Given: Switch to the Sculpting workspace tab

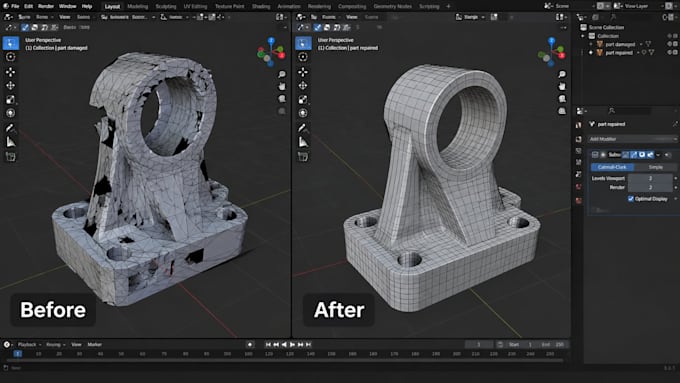Looking at the screenshot, I should [166, 7].
